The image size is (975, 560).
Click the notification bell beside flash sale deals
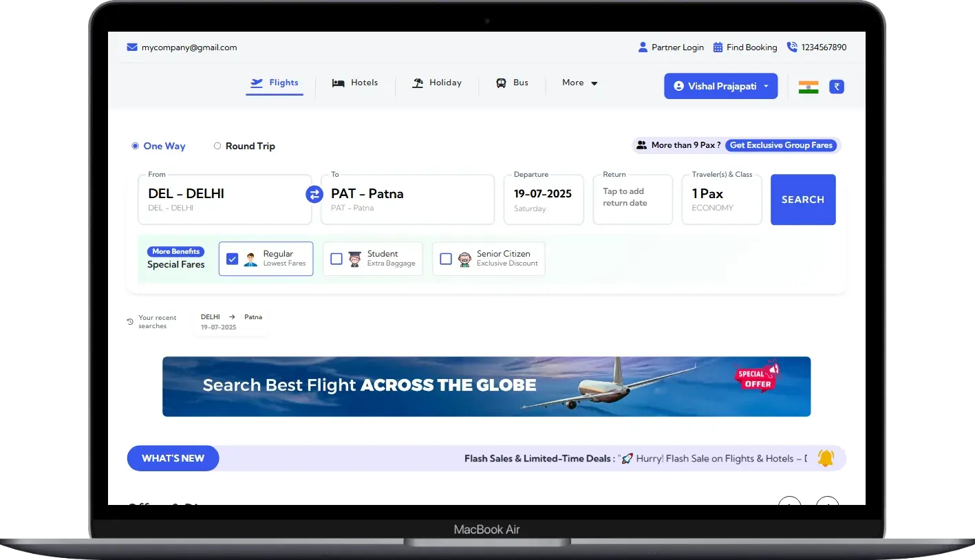(826, 457)
